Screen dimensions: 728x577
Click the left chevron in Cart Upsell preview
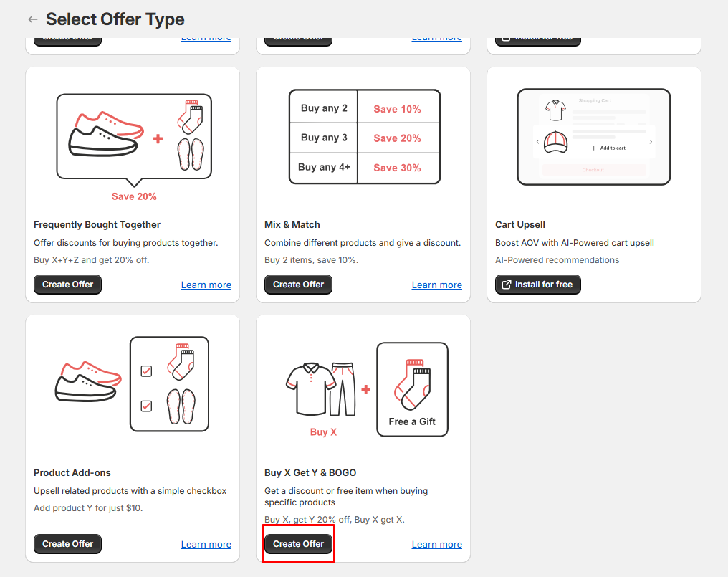click(538, 142)
